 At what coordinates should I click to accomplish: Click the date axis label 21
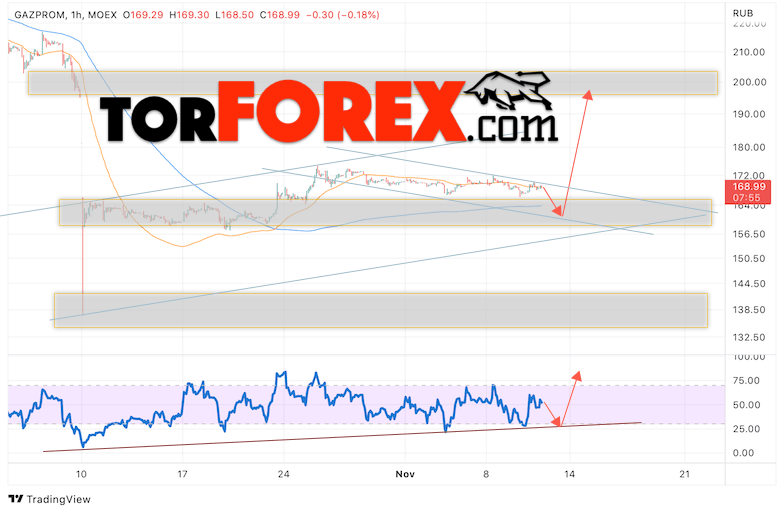(685, 474)
